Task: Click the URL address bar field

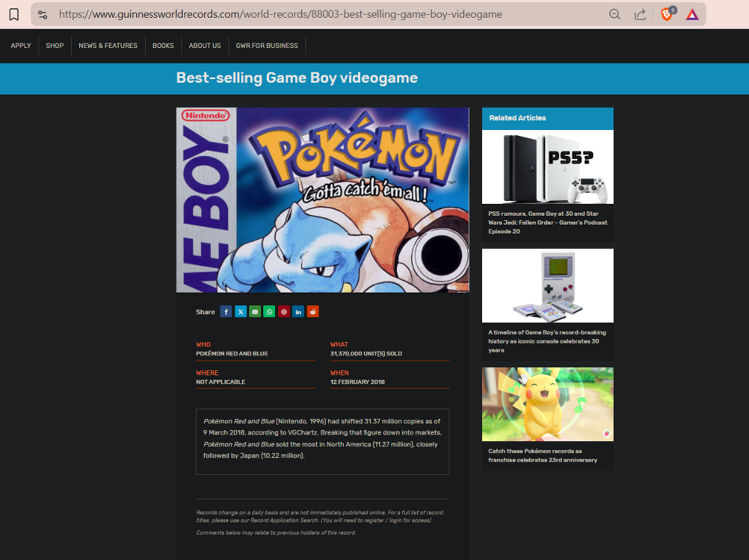Action: (x=325, y=14)
